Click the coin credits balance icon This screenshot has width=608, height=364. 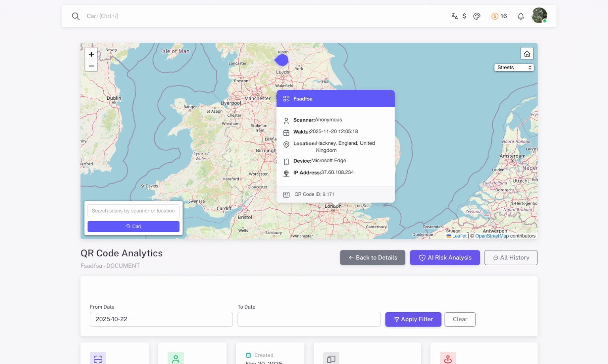[x=495, y=16]
